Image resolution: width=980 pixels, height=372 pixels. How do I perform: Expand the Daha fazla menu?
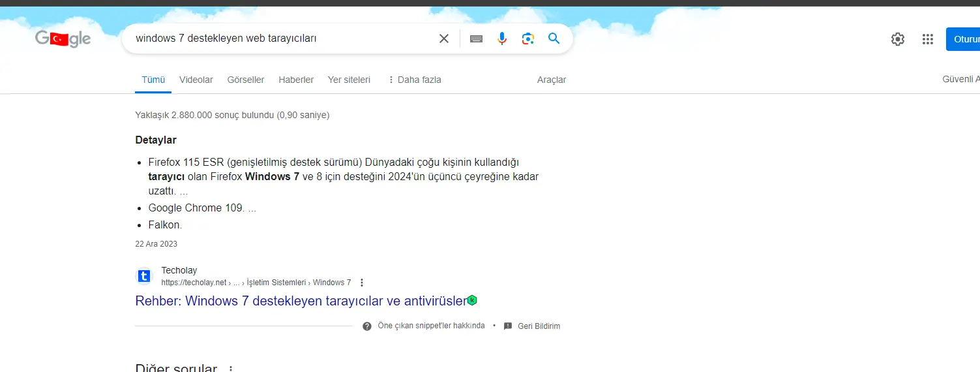click(x=414, y=80)
